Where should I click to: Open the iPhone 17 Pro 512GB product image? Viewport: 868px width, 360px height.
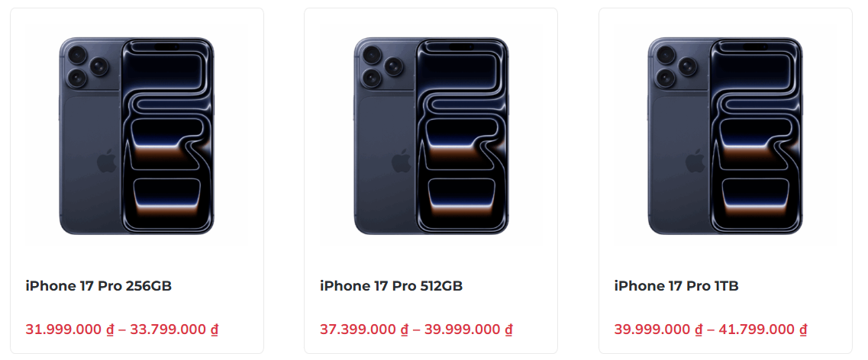[x=431, y=136]
